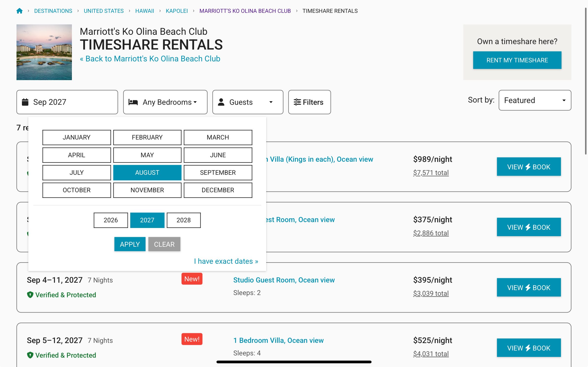
Task: Click shield icon beside Sep 5–12 listing
Action: [x=30, y=355]
